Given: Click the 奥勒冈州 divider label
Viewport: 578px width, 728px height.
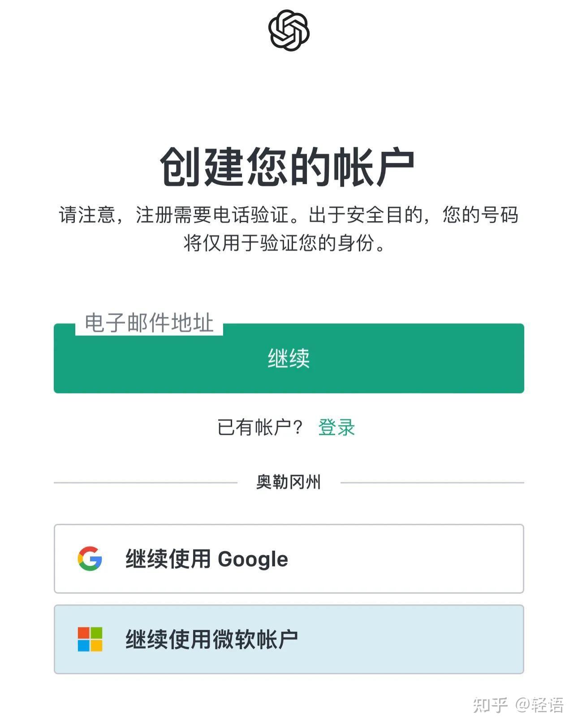Looking at the screenshot, I should pyautogui.click(x=289, y=482).
